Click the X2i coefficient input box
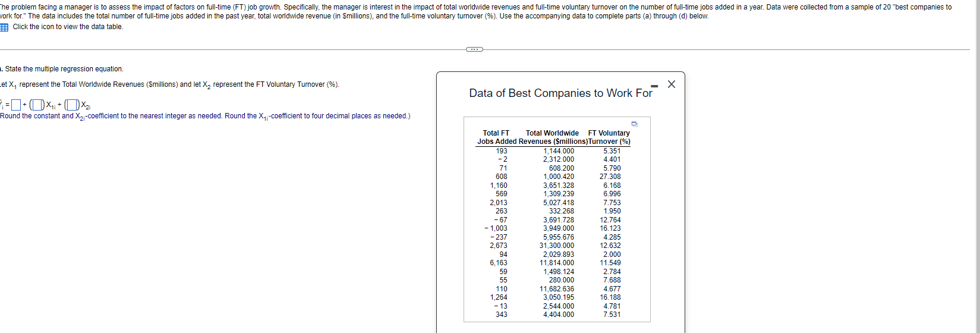Screen dimensions: 980x333 coord(73,106)
